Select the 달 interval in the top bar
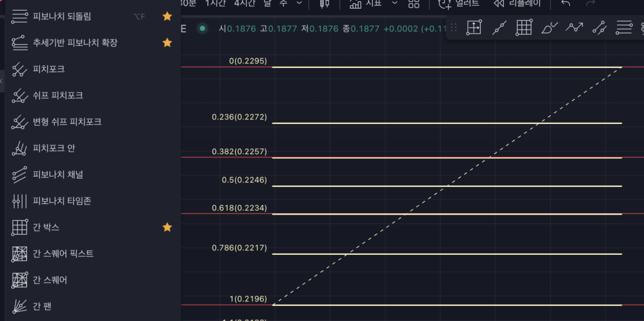The width and height of the screenshot is (644, 321). 267,3
